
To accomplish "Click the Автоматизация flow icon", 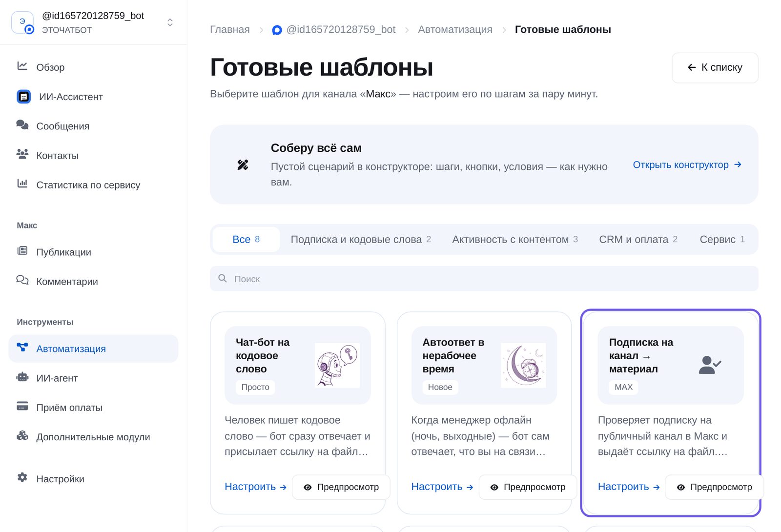I will click(22, 348).
